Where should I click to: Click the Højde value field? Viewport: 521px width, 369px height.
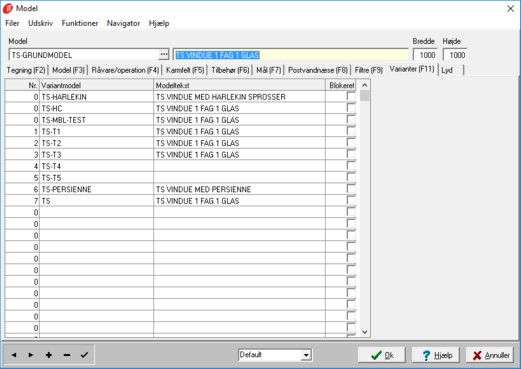(454, 55)
